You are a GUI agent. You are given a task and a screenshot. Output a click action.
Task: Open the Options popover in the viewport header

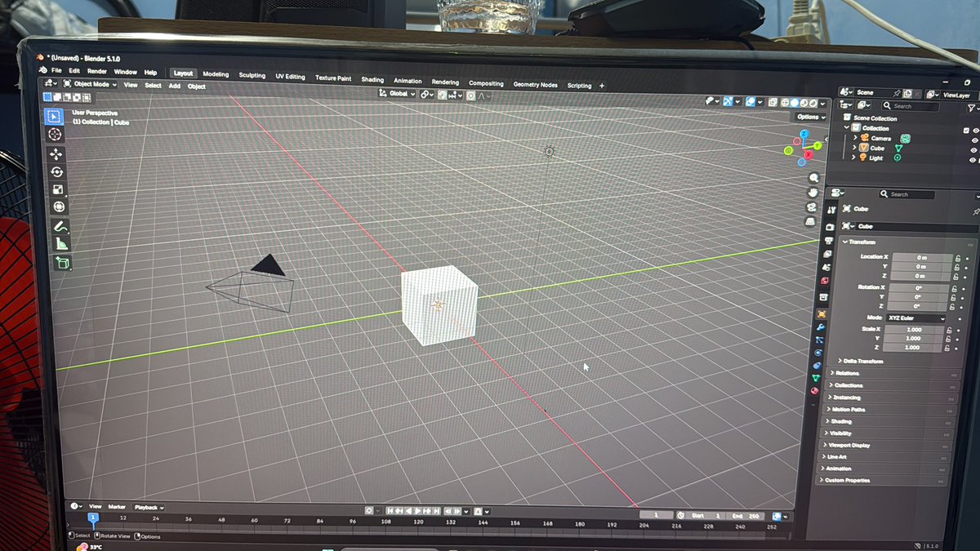click(808, 117)
